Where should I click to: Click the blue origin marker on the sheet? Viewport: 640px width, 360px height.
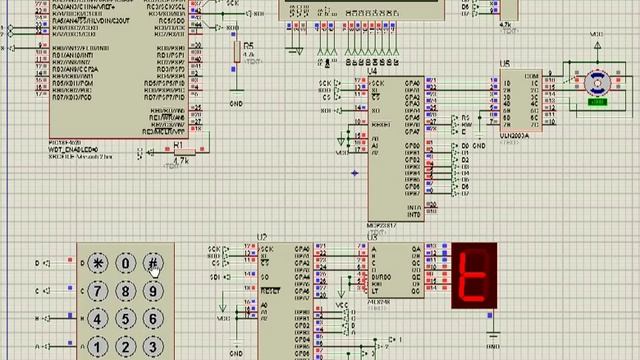355,173
